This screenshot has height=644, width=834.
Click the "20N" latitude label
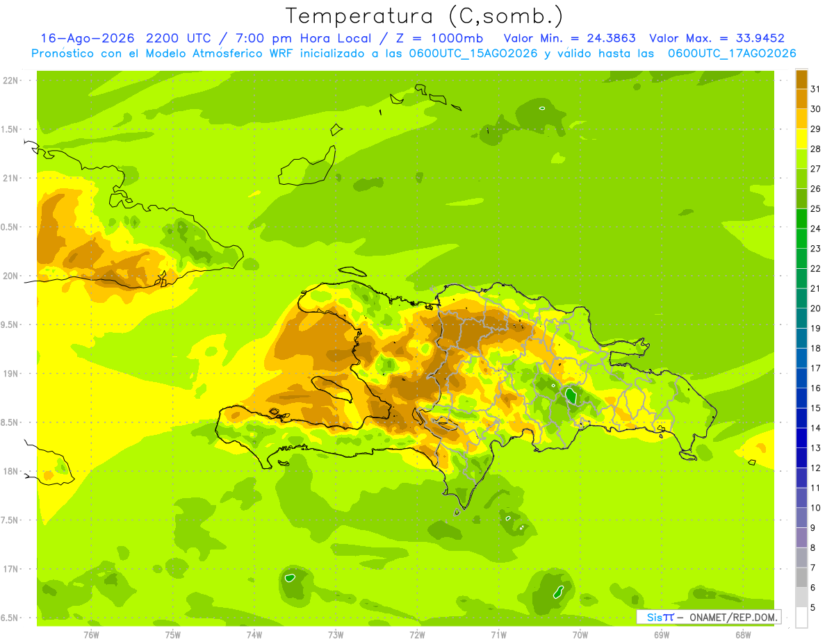[10, 276]
